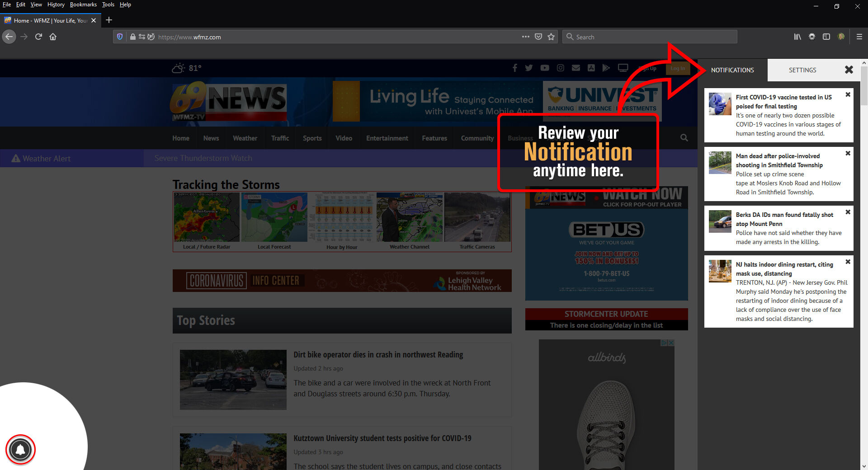
Task: Close the WFMZ Home tab
Action: point(94,20)
